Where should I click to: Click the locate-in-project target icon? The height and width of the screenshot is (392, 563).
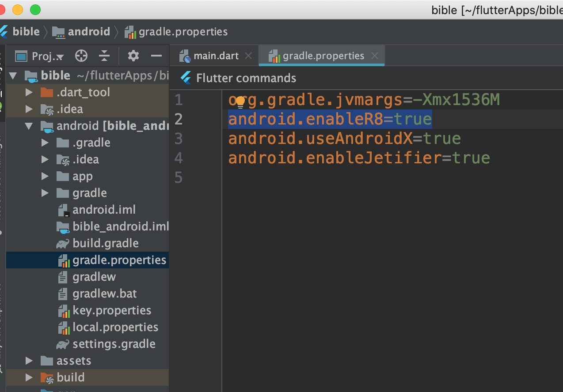click(x=81, y=56)
